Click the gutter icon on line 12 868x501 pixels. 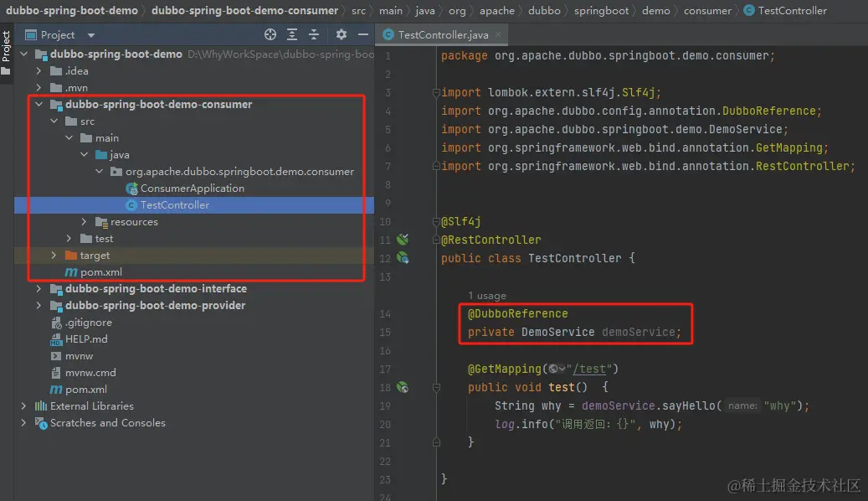[x=403, y=258]
